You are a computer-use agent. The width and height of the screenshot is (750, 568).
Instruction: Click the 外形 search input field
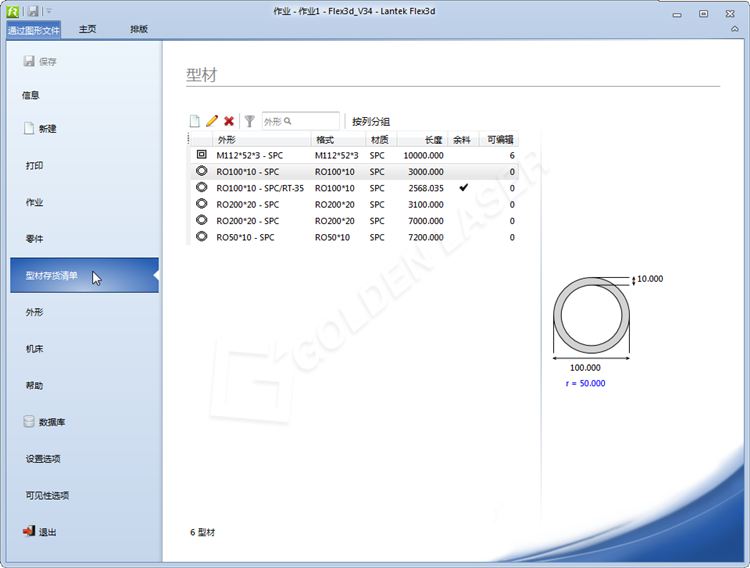(x=300, y=121)
